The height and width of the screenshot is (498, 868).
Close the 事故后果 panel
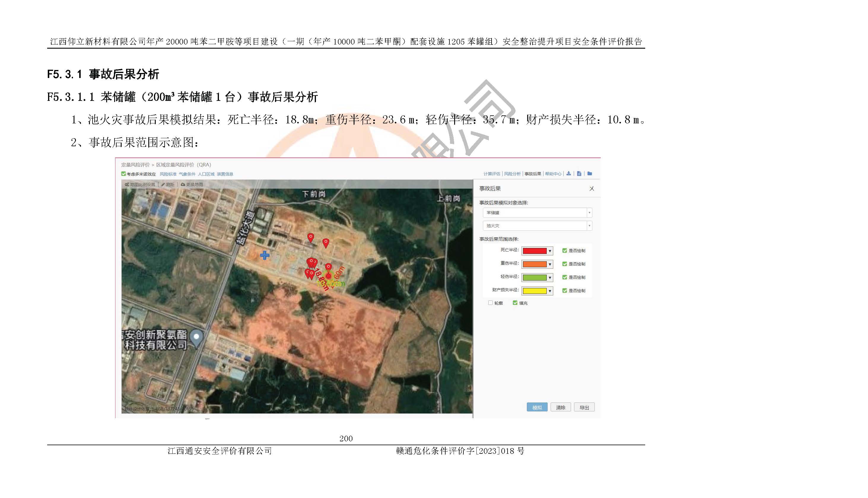(592, 189)
